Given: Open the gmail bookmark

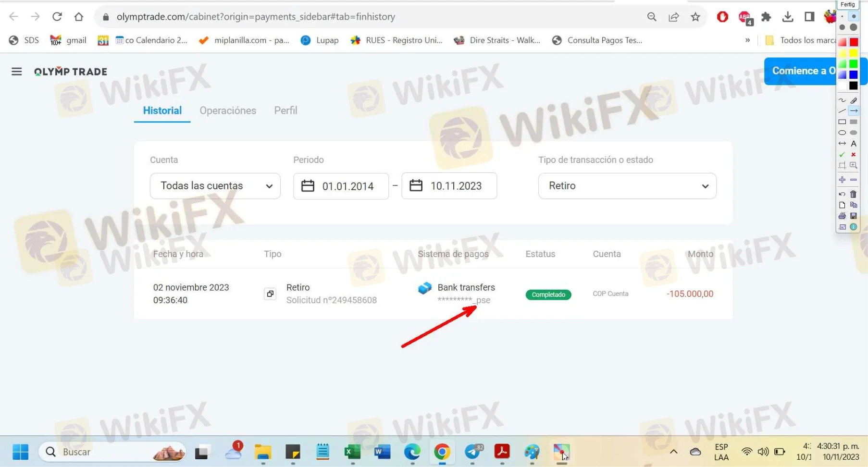Looking at the screenshot, I should 68,40.
